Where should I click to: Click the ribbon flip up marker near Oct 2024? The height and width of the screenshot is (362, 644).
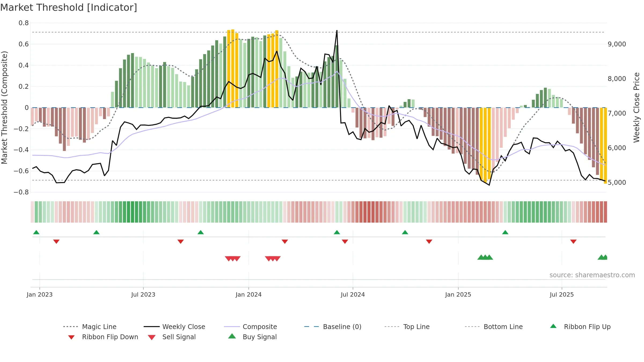click(405, 232)
